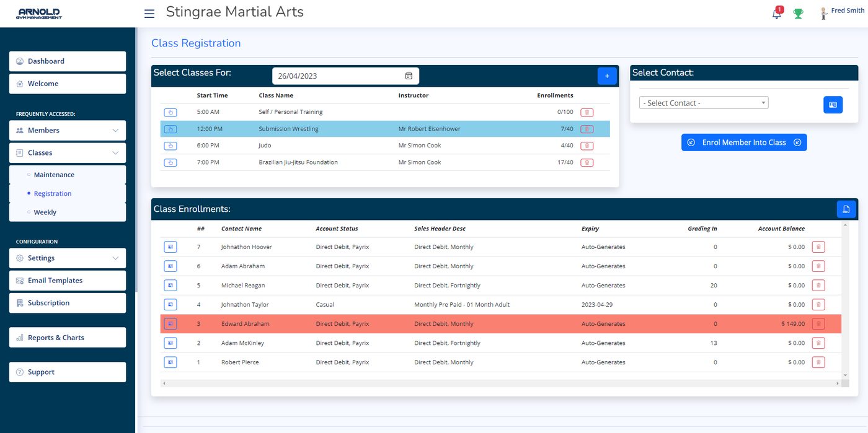Screen dimensions: 868x433
Task: Delete the Judo class
Action: click(x=587, y=146)
